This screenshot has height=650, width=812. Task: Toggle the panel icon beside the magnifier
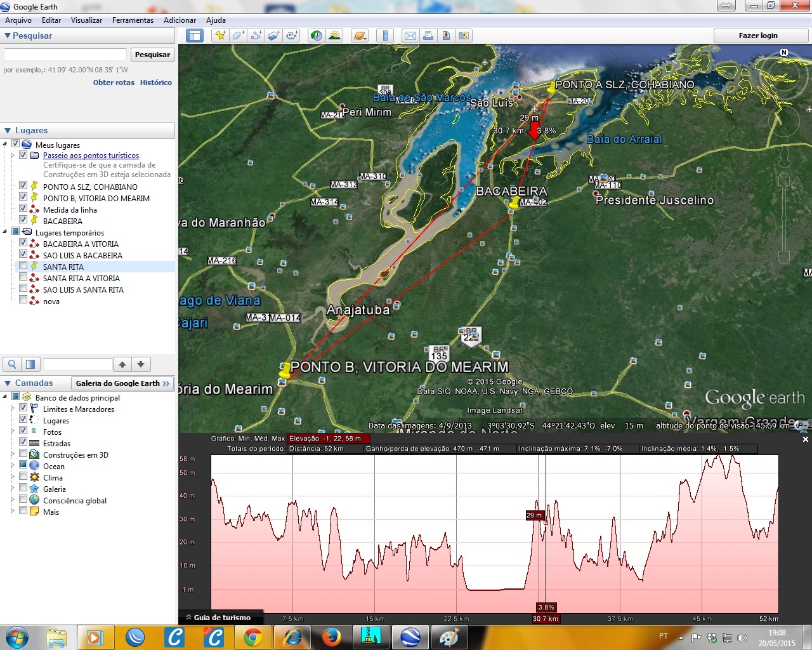[30, 364]
